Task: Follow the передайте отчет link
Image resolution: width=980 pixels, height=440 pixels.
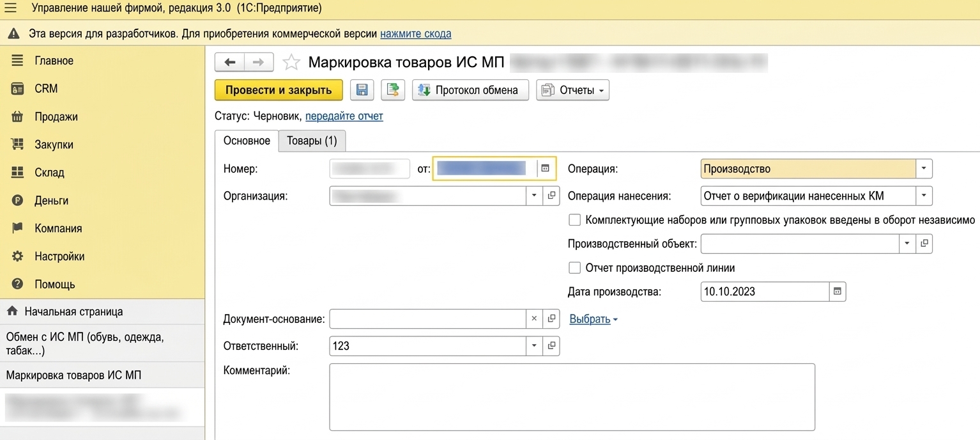Action: (344, 116)
